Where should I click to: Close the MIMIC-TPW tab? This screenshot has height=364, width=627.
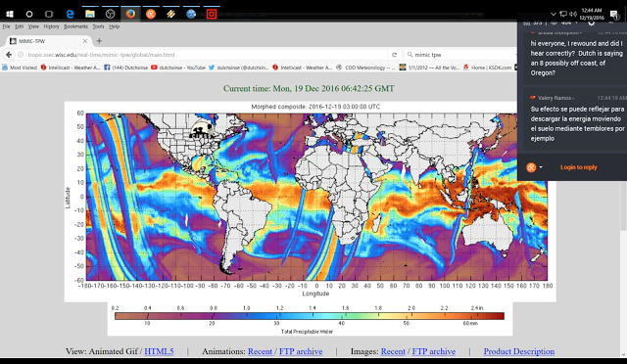pos(85,41)
